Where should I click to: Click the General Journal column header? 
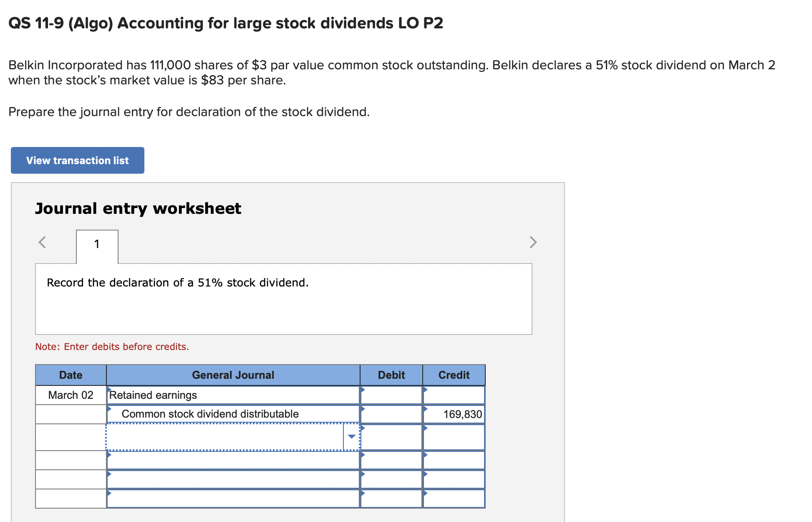coord(233,375)
